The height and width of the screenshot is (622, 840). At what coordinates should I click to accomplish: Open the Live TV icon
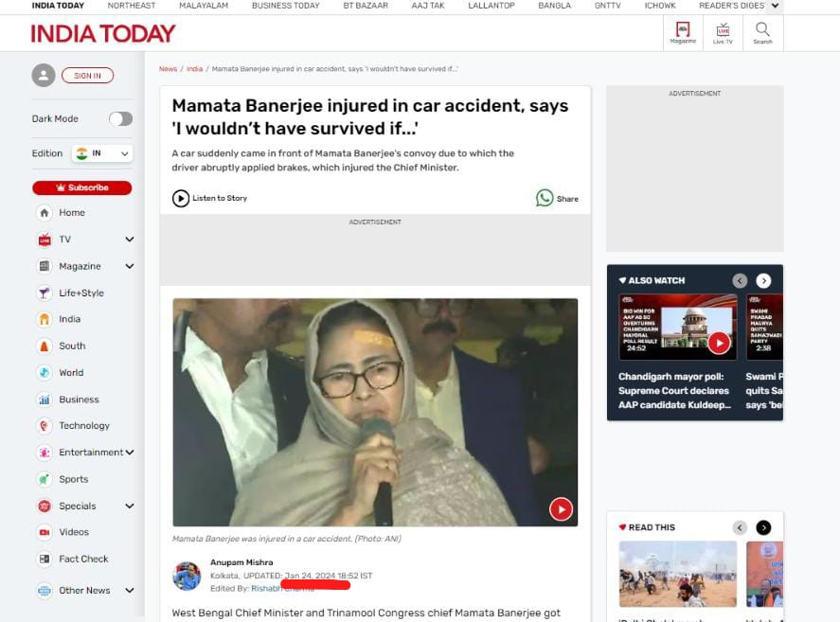tap(723, 32)
